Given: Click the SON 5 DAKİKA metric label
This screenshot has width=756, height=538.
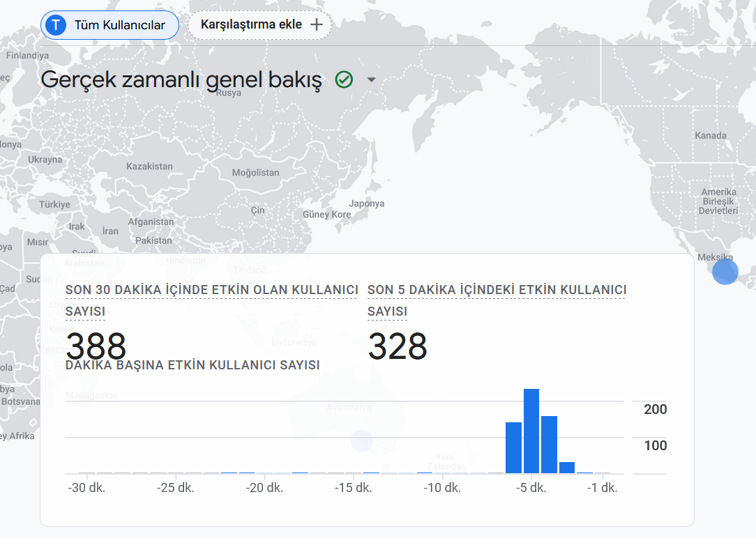Looking at the screenshot, I should point(497,300).
